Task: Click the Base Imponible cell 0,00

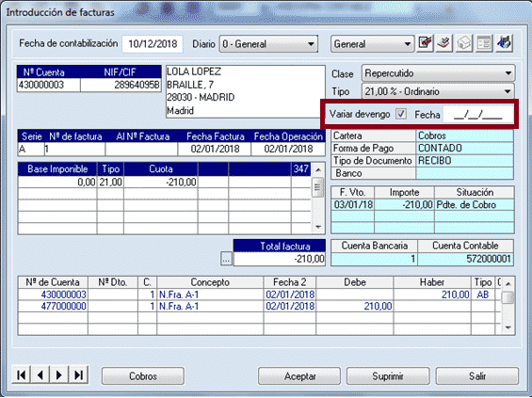Action: tap(57, 182)
